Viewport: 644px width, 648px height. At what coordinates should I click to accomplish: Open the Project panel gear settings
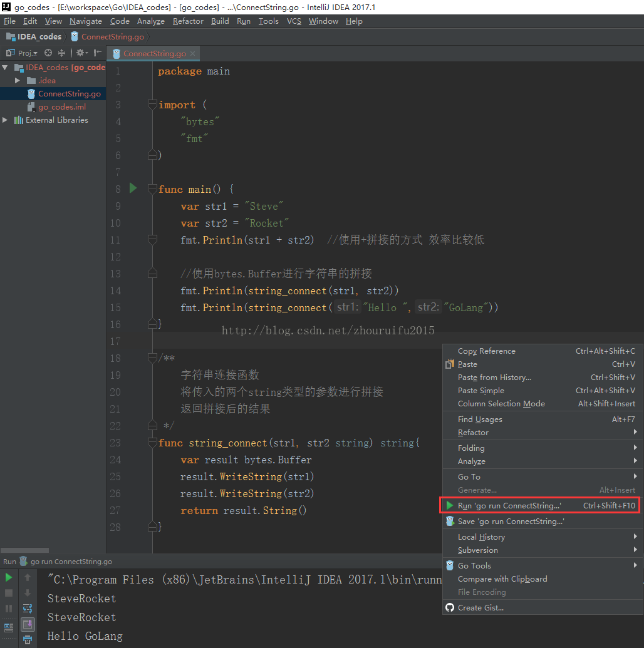(81, 53)
